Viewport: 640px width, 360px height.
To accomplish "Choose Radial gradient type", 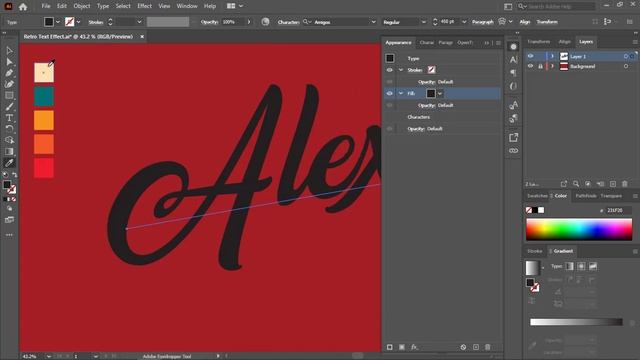I will point(581,266).
